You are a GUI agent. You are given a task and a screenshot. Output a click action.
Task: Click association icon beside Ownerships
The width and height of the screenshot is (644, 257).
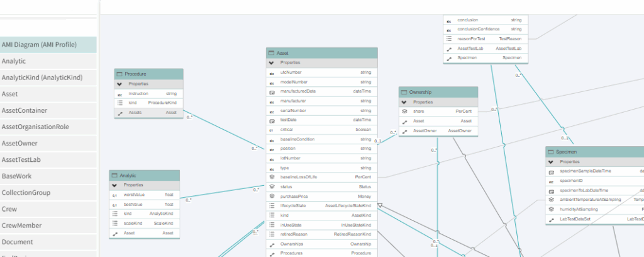pos(272,244)
